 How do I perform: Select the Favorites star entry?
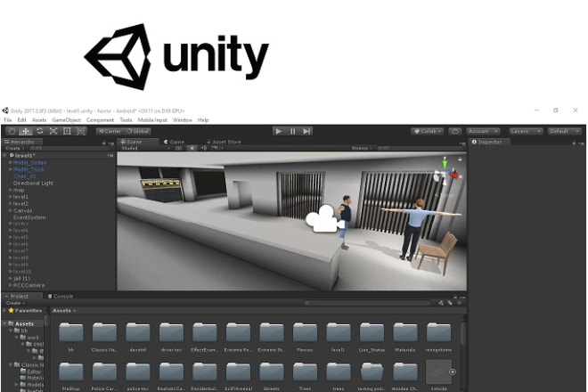24,311
